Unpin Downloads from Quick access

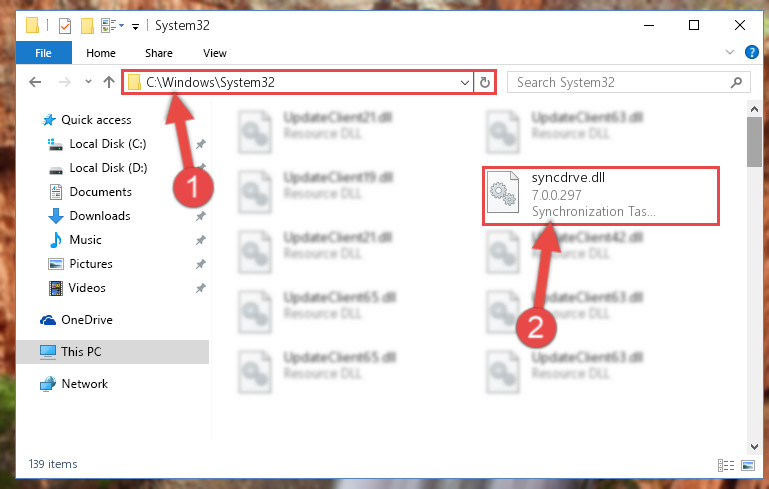(201, 216)
